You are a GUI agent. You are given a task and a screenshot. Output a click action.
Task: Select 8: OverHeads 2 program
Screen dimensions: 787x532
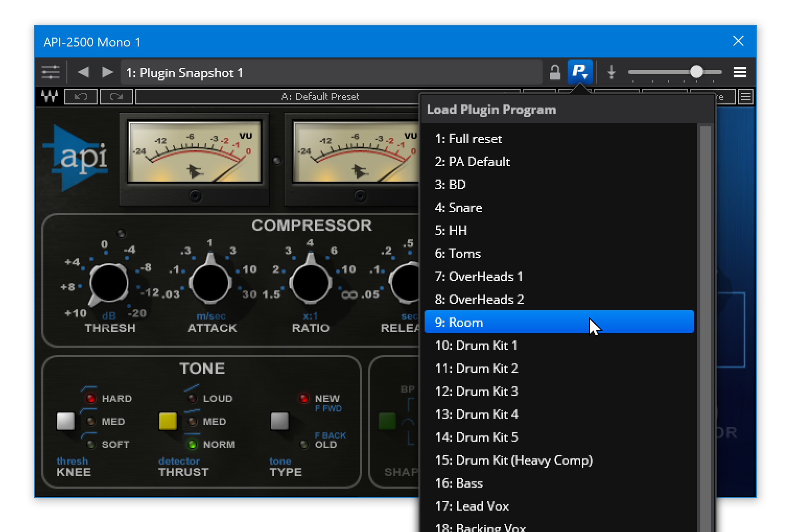click(x=559, y=300)
